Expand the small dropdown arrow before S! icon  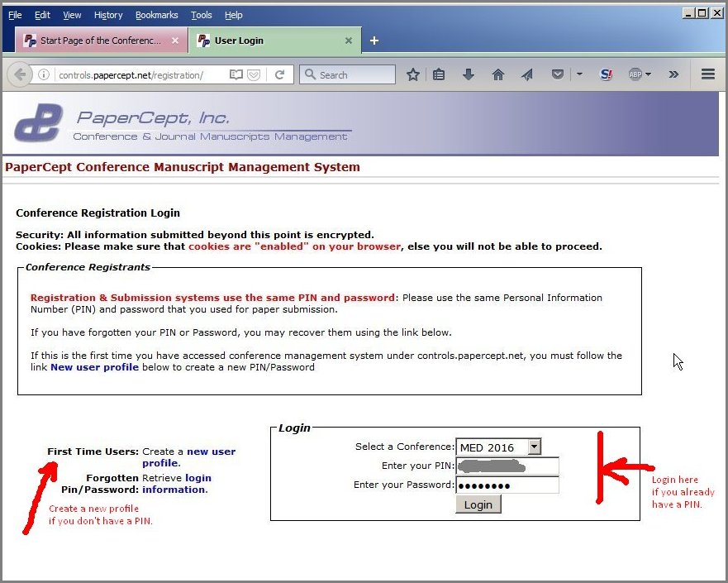579,74
